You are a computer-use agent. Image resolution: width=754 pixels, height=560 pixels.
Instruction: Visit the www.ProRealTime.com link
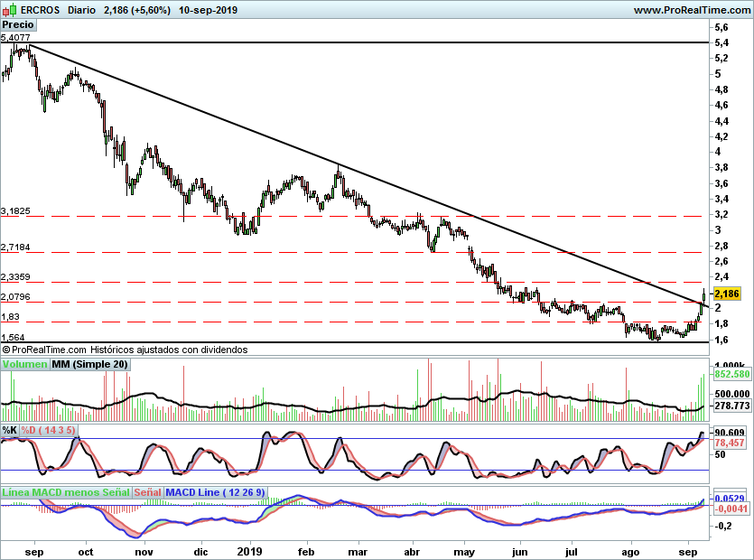click(693, 10)
